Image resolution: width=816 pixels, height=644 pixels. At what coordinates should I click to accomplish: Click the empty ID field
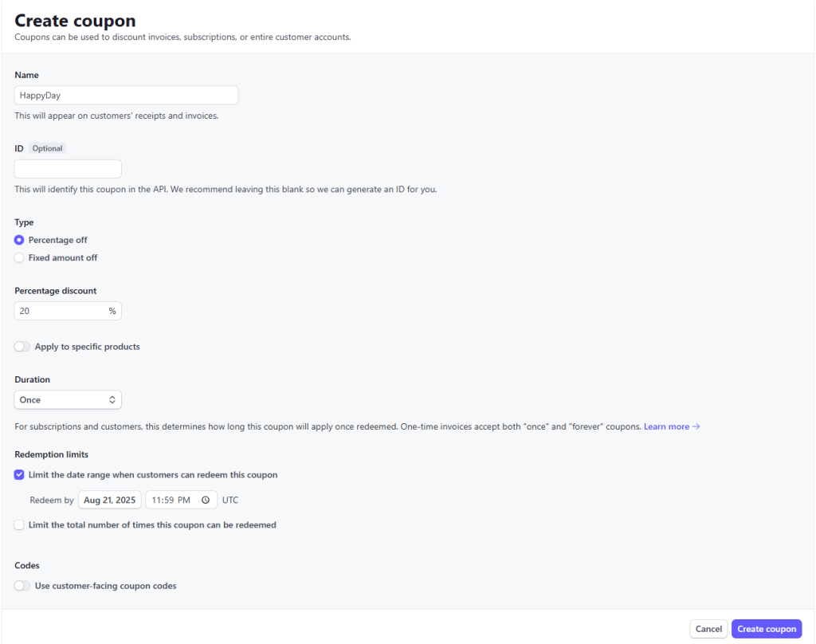pyautogui.click(x=67, y=168)
